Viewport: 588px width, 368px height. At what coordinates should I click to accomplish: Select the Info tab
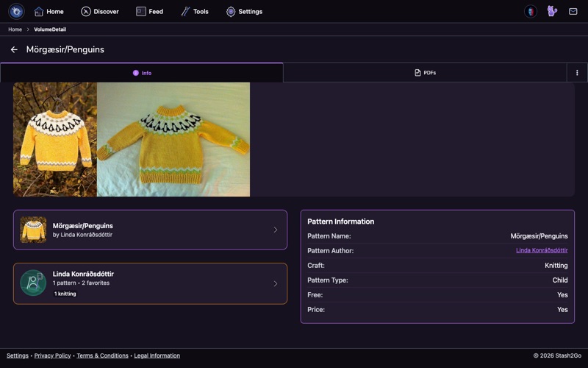(x=142, y=73)
